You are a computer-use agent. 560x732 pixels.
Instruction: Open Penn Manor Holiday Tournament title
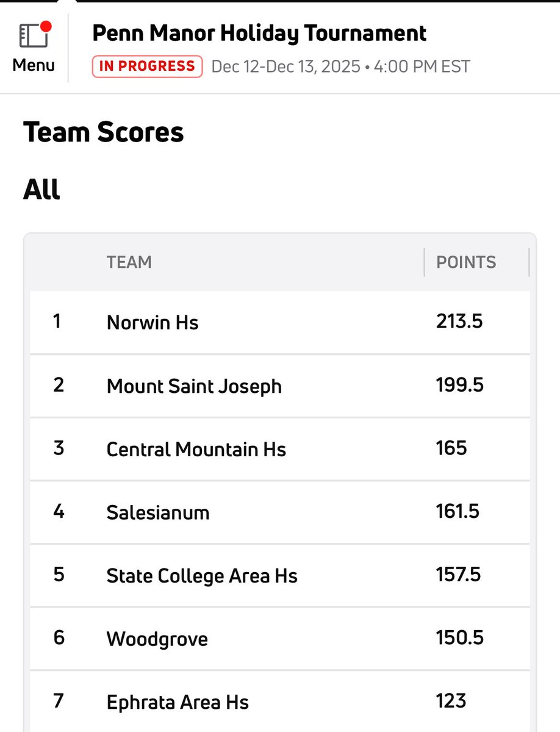pos(259,33)
